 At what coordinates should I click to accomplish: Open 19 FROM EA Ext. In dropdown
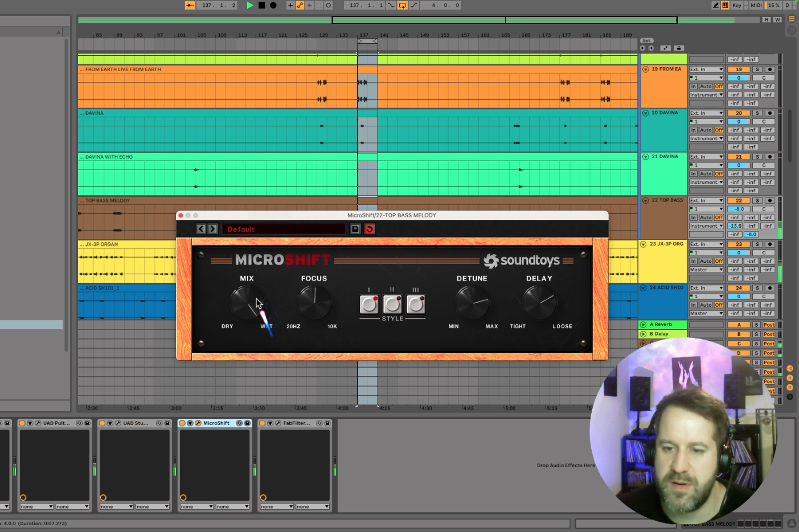[706, 69]
